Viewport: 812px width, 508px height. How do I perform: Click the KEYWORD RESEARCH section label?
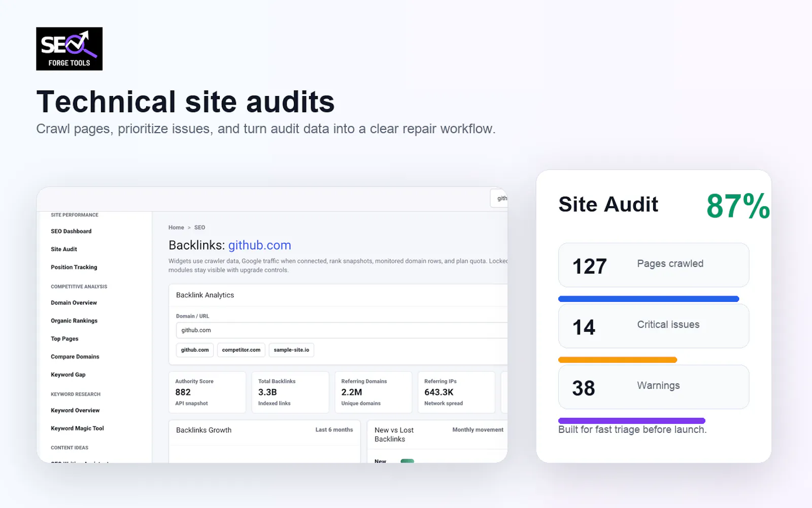[x=76, y=394]
